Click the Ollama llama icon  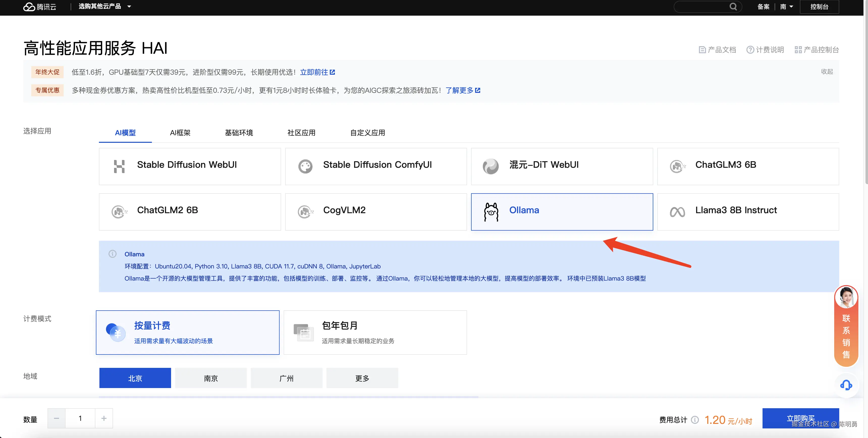click(x=491, y=212)
